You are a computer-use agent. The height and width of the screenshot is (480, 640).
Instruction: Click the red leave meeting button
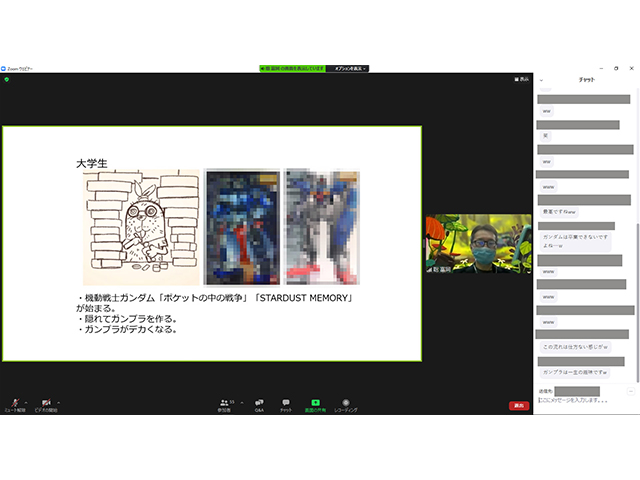(519, 405)
